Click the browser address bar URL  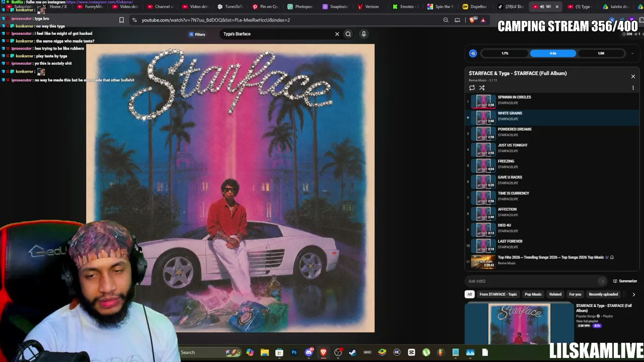216,20
